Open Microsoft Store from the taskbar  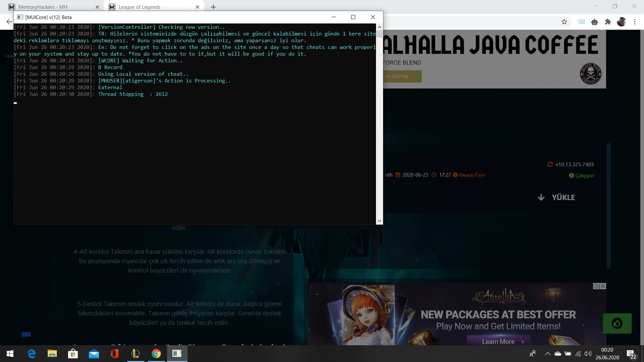pyautogui.click(x=73, y=354)
